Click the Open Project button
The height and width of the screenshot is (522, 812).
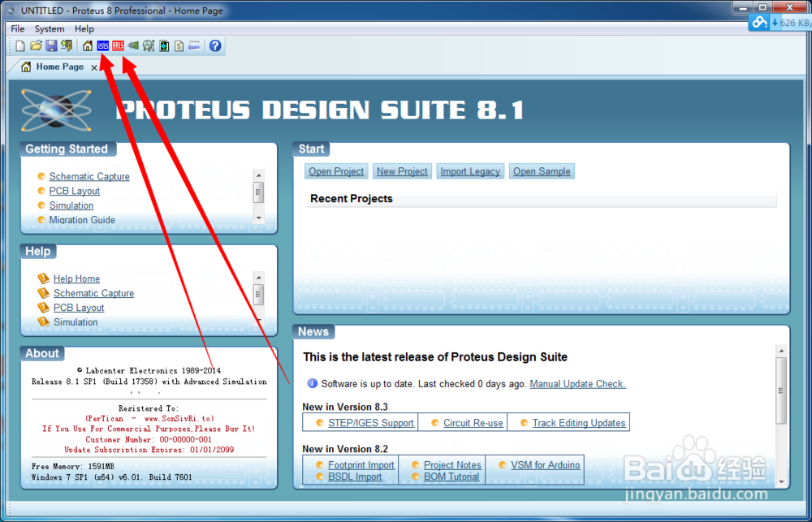336,171
